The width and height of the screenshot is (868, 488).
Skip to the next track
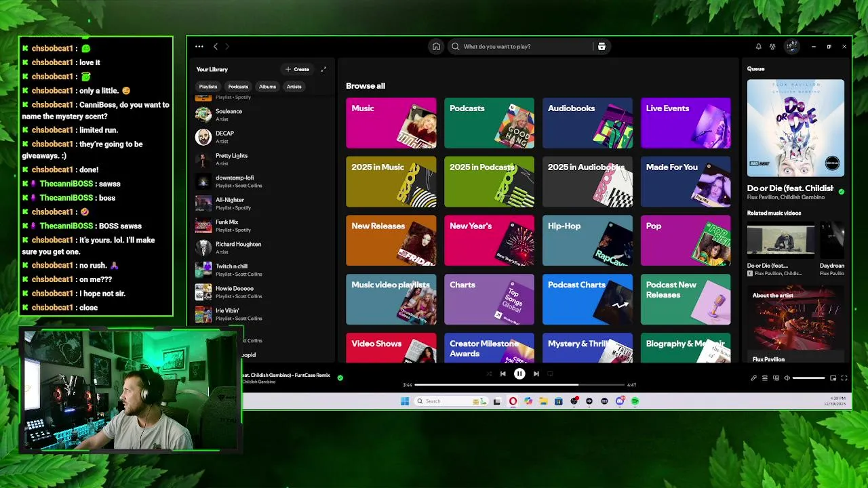click(536, 373)
